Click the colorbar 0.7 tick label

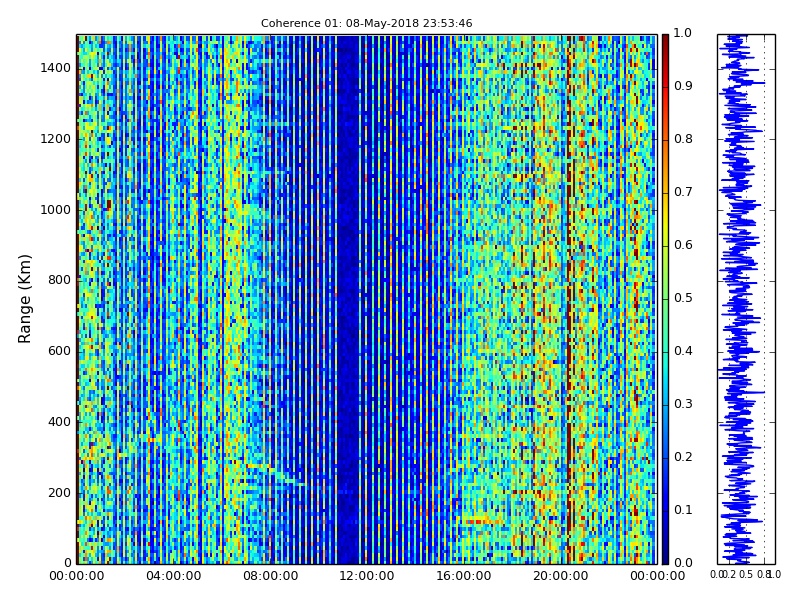pos(683,192)
